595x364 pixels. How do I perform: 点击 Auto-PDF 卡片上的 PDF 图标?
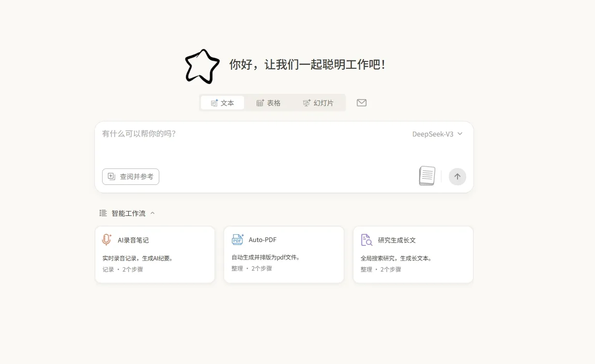tap(237, 240)
